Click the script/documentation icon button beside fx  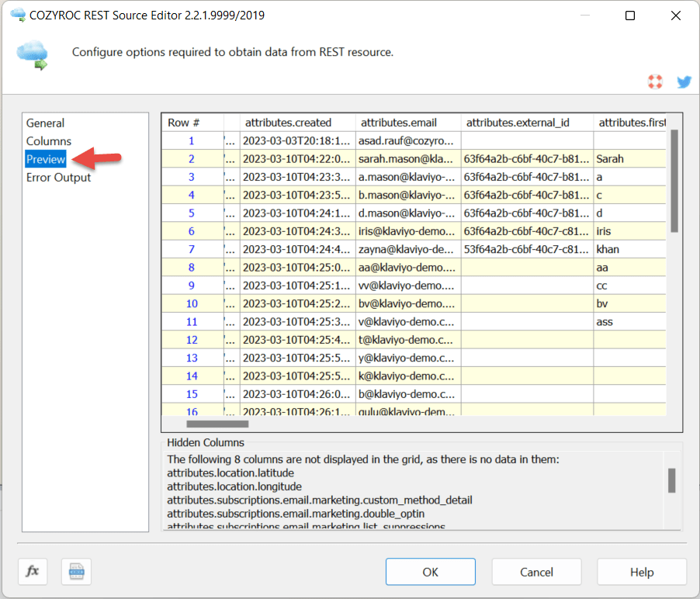point(76,571)
